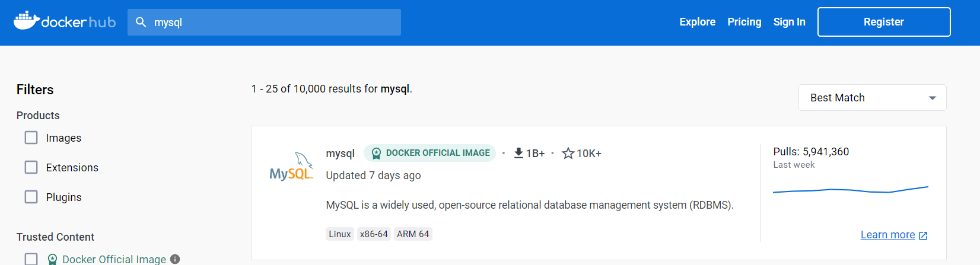The height and width of the screenshot is (265, 980).
Task: Click the ARM 64 tag chip
Action: (413, 234)
